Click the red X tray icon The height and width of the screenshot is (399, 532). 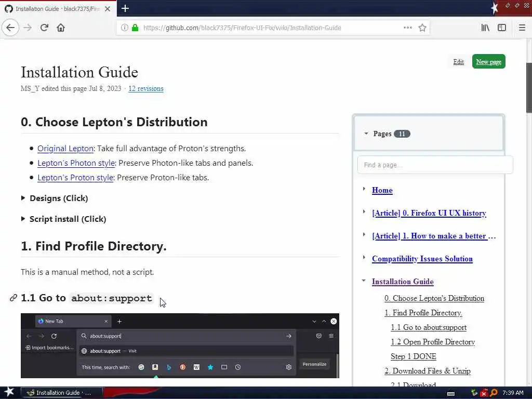[x=484, y=393]
